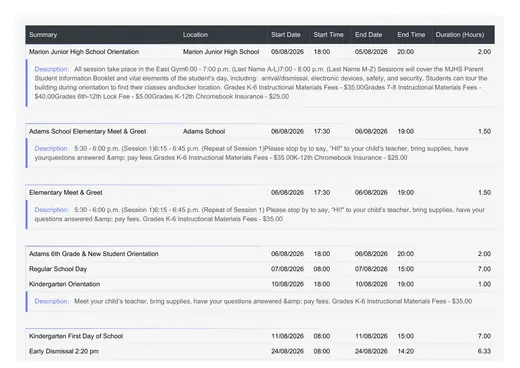Click start date 07/08/2026
The image size is (520, 368).
coord(287,269)
